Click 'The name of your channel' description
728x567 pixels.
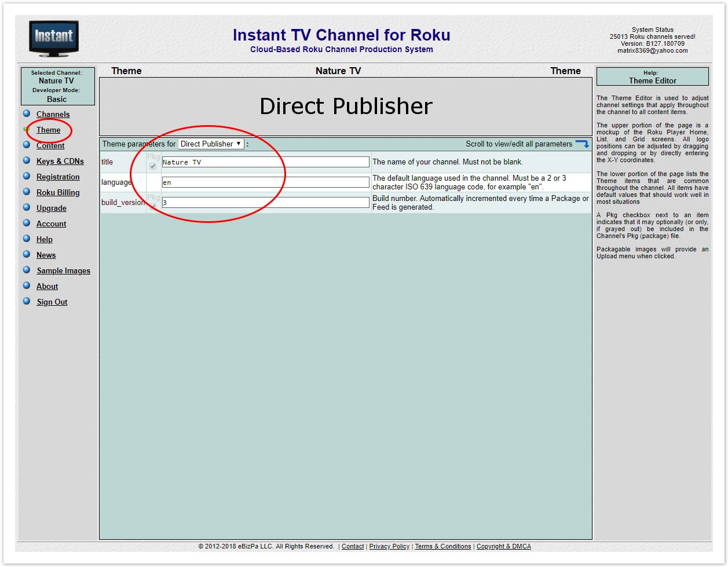448,162
